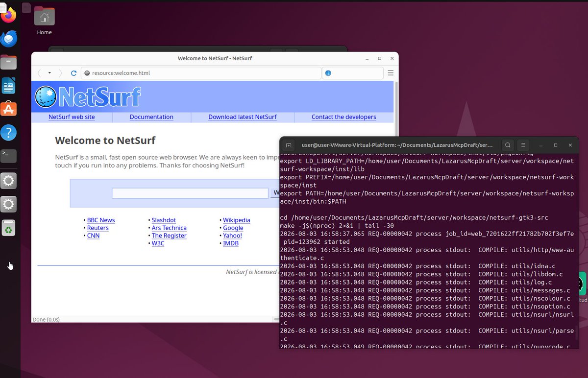Launch Thunderbird from the dock
Screen dimensions: 588x378
tap(9, 39)
